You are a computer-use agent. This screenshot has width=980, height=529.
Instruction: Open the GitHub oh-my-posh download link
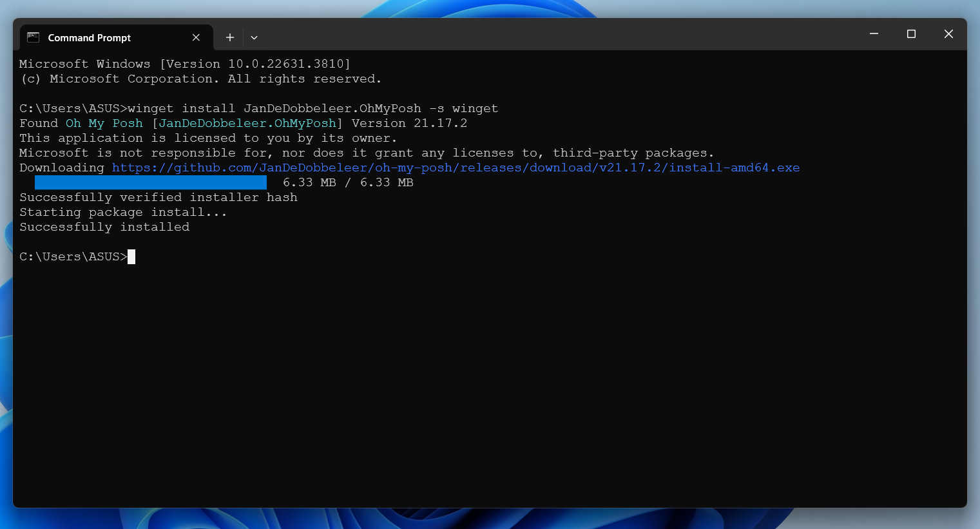click(x=456, y=168)
